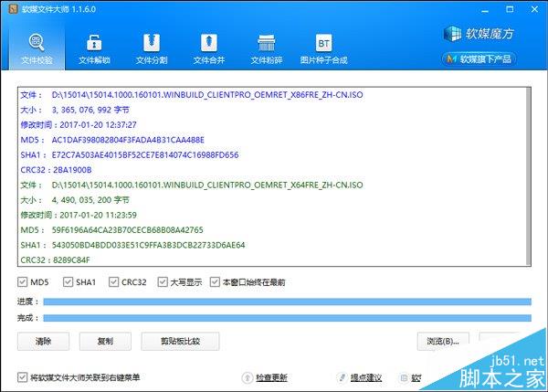Viewport: 548px width, 392px height.
Task: Click the X64FRE ISO file path line
Action: 192,185
